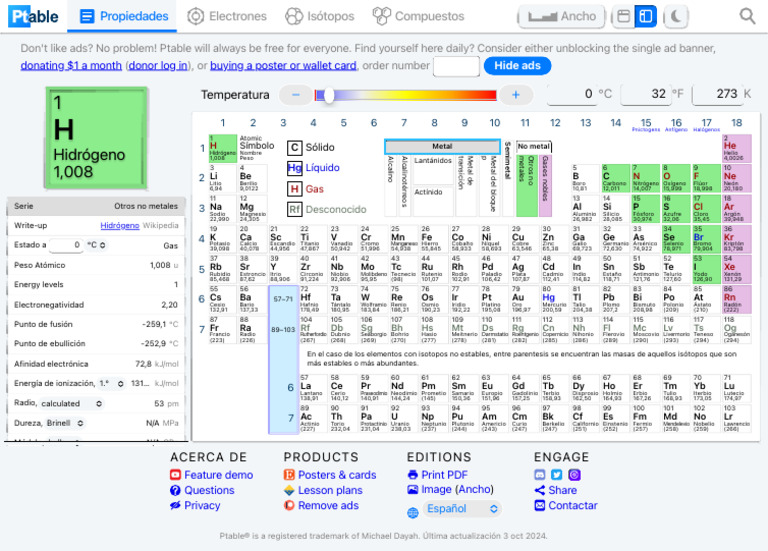
Task: Click the Ancho wide-view button
Action: coord(562,16)
